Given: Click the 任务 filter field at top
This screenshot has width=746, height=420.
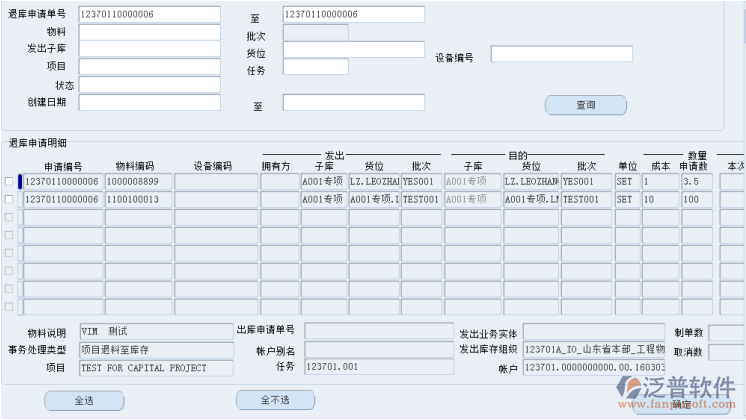Looking at the screenshot, I should pos(315,67).
